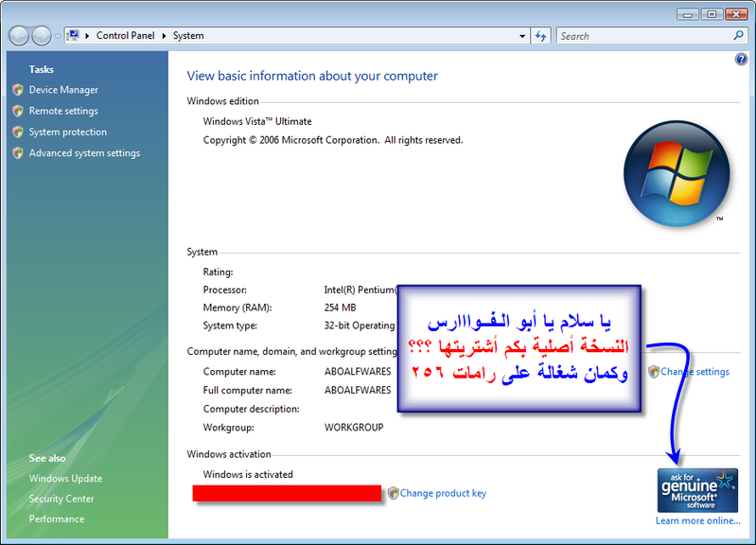Image resolution: width=756 pixels, height=545 pixels.
Task: Refresh the page with the refresh button
Action: coord(541,36)
